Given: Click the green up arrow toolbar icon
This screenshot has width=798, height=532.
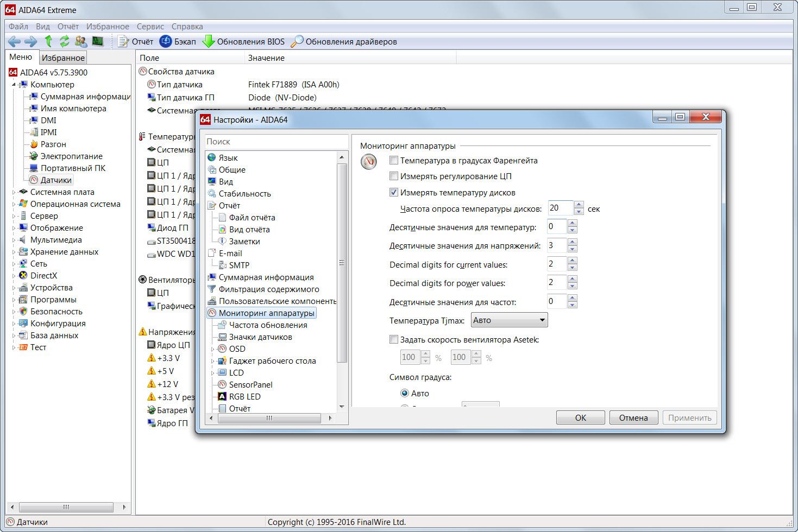Looking at the screenshot, I should pos(48,41).
